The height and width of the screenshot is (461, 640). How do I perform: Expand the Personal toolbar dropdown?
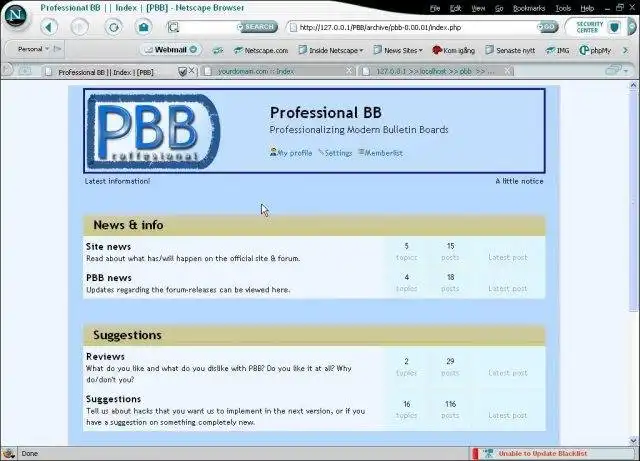(x=33, y=49)
